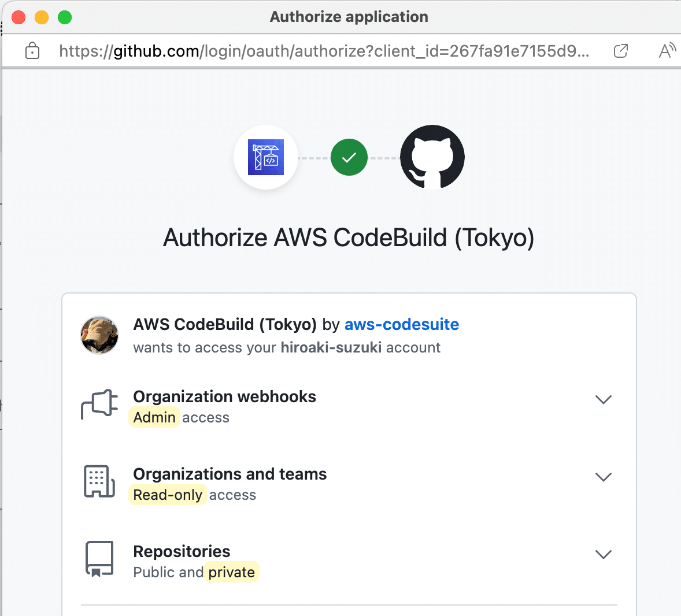Open the reader text size control

[666, 51]
